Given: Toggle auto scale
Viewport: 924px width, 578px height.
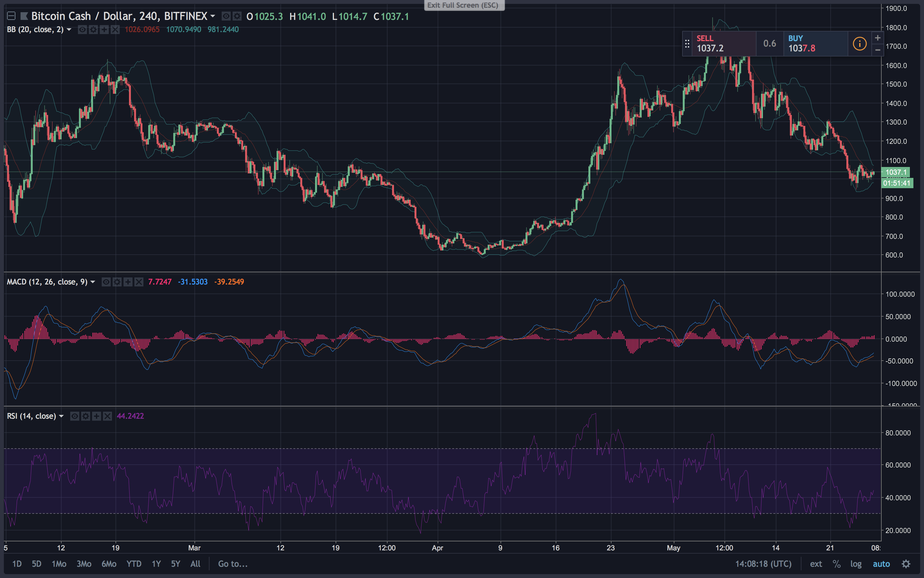Looking at the screenshot, I should tap(881, 564).
